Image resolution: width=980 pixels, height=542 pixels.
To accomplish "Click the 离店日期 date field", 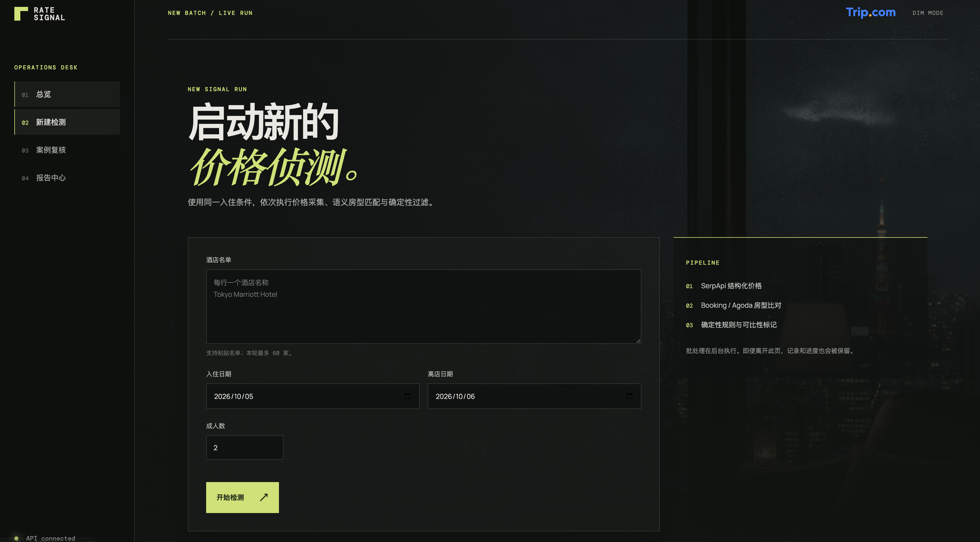I will point(534,396).
